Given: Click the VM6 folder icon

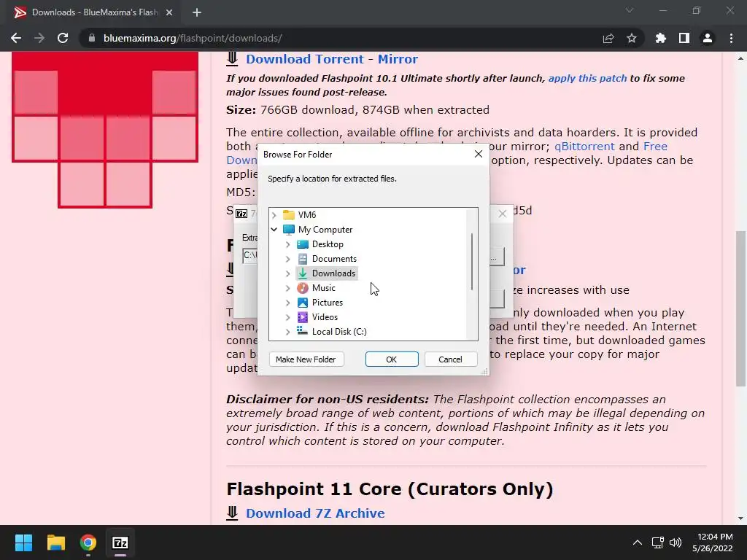Looking at the screenshot, I should (289, 215).
